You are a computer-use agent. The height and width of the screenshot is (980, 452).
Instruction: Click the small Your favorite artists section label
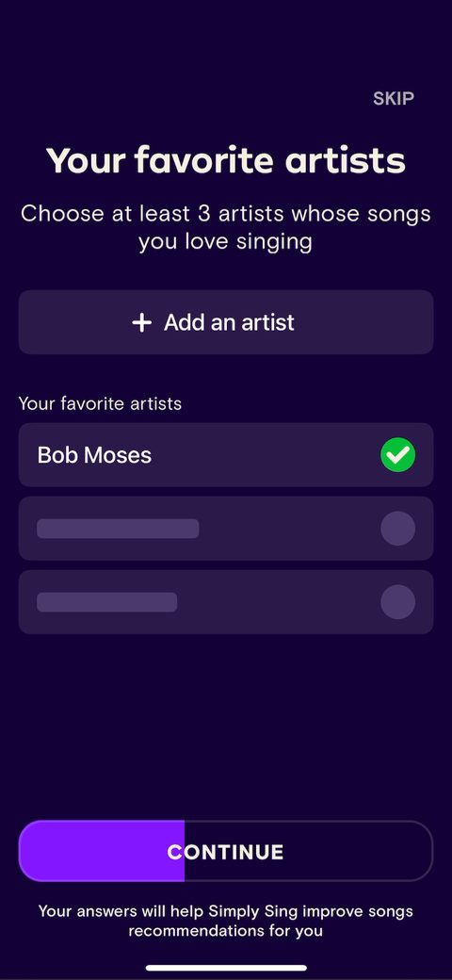[x=100, y=403]
